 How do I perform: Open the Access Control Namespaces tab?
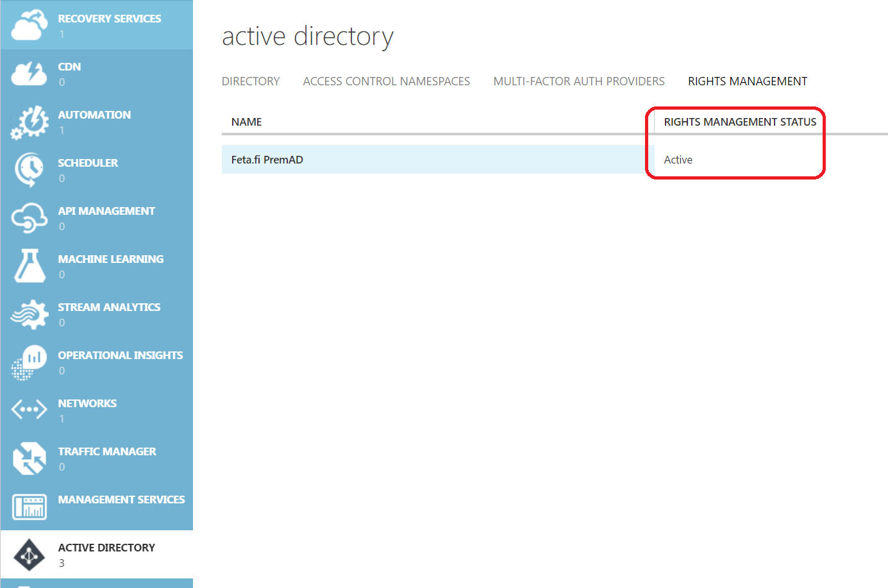[386, 81]
